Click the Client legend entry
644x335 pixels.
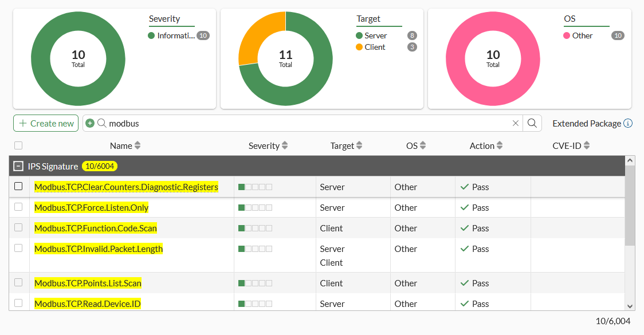(374, 47)
